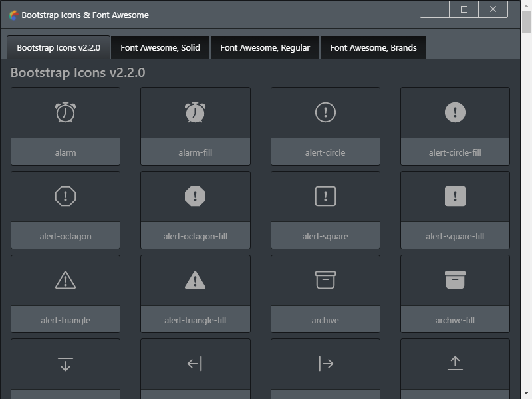Choose the alert-circle outline icon

(x=325, y=112)
